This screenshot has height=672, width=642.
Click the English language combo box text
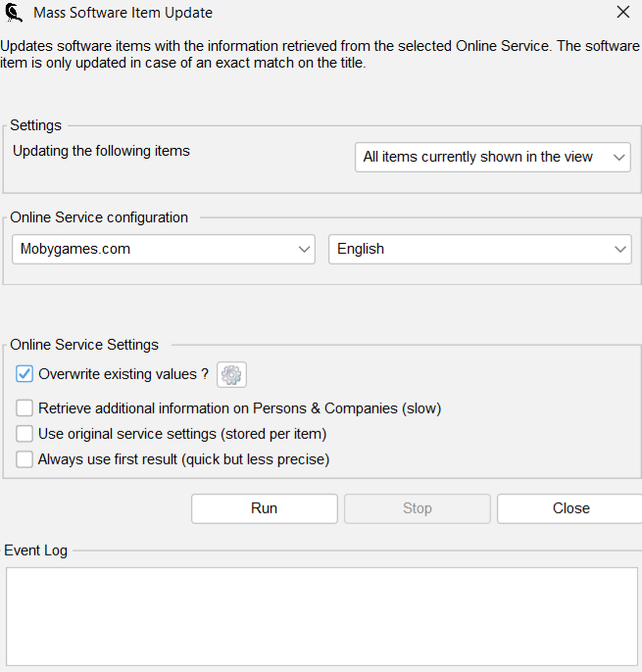coord(361,249)
